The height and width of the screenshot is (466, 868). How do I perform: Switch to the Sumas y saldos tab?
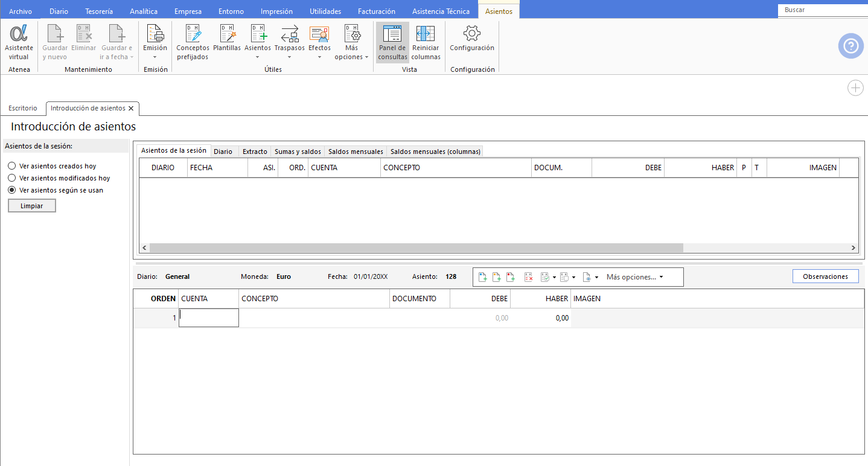[298, 152]
